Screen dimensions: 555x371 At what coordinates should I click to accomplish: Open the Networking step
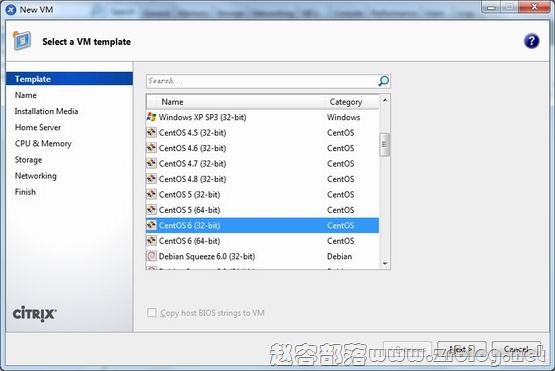point(36,176)
